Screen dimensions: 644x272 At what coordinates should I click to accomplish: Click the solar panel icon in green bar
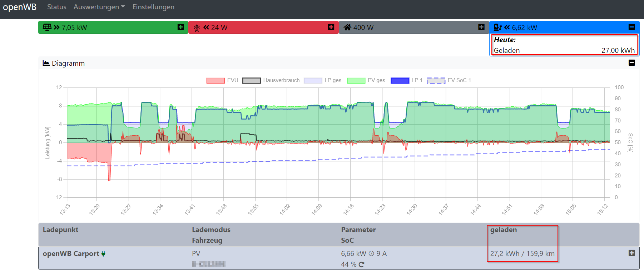[47, 27]
